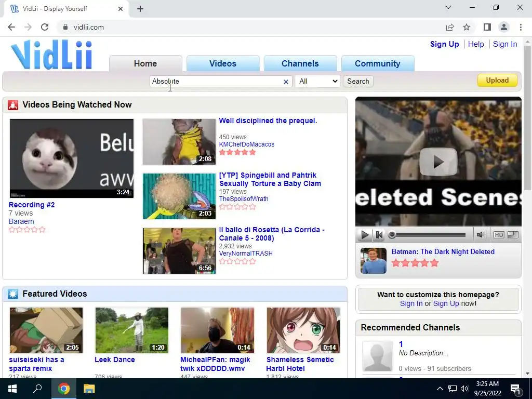
Task: Switch to the Community tab
Action: pos(378,63)
